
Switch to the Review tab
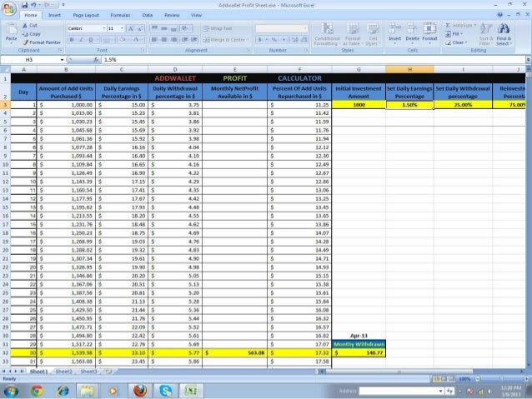coord(172,15)
